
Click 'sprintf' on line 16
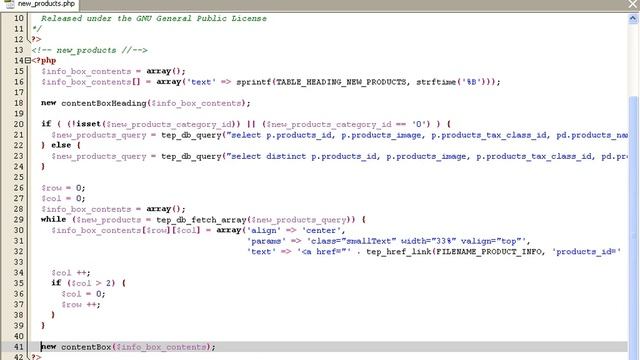pyautogui.click(x=253, y=82)
